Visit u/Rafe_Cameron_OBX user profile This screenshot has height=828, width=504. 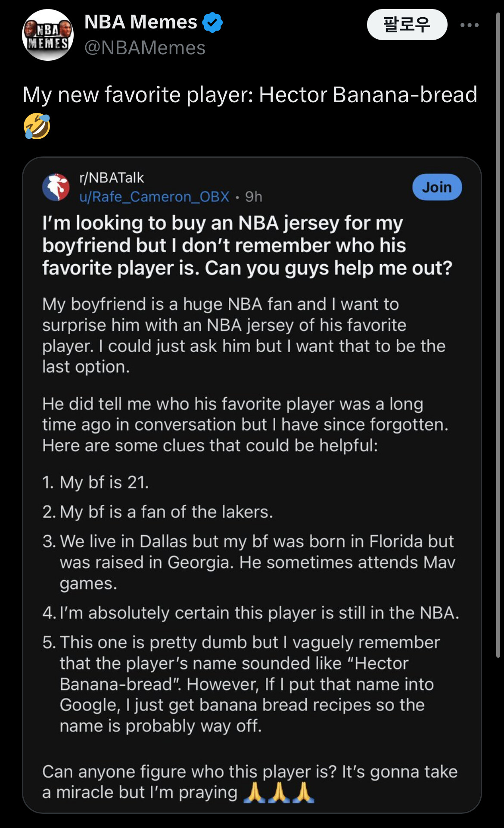154,197
